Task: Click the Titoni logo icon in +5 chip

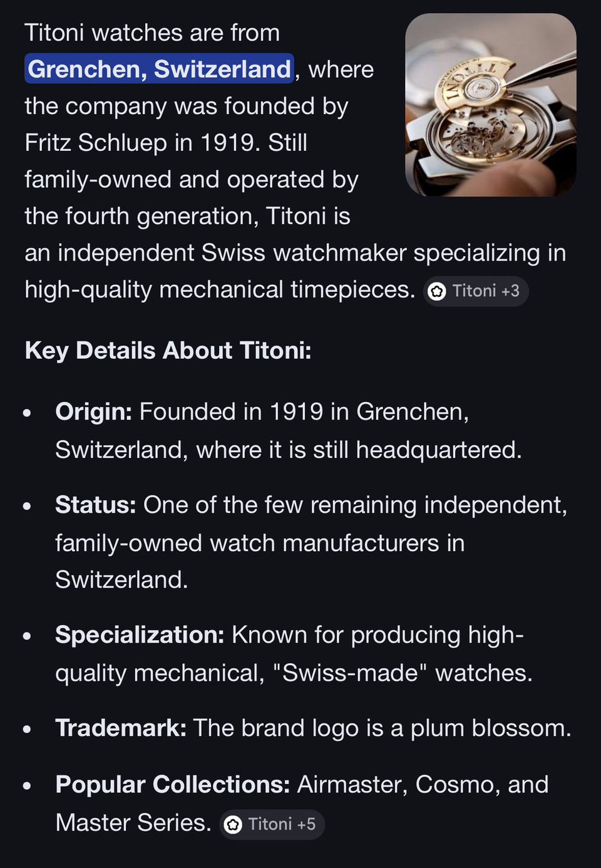Action: (x=234, y=825)
